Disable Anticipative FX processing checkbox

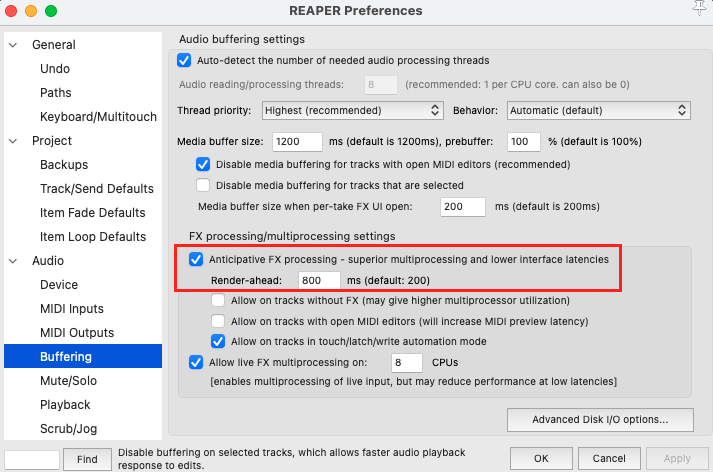pyautogui.click(x=197, y=260)
